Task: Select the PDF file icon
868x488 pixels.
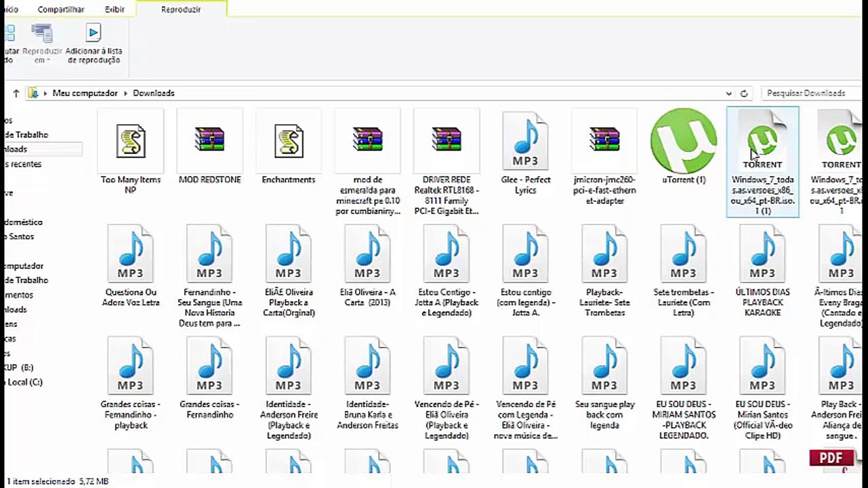Action: coord(831,461)
